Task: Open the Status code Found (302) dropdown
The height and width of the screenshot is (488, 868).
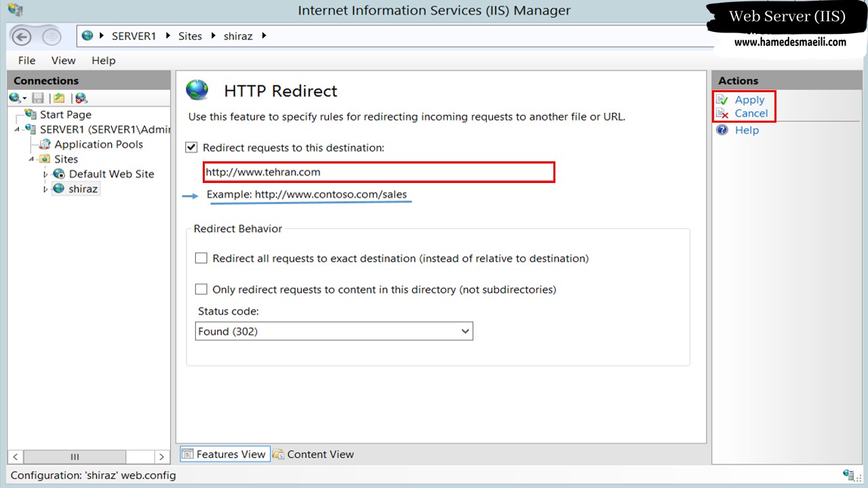Action: pyautogui.click(x=334, y=331)
